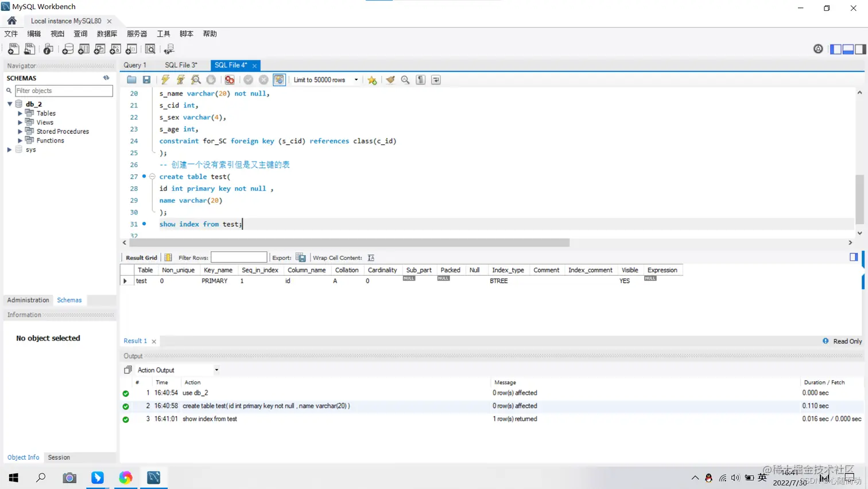Save snippet with star icon

click(372, 80)
